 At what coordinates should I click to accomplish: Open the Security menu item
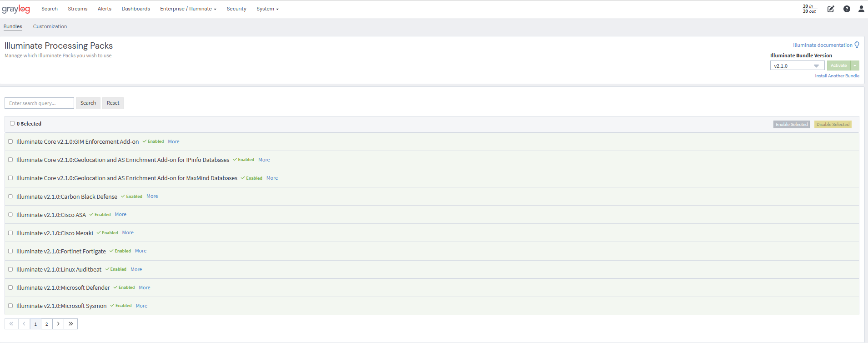(236, 9)
